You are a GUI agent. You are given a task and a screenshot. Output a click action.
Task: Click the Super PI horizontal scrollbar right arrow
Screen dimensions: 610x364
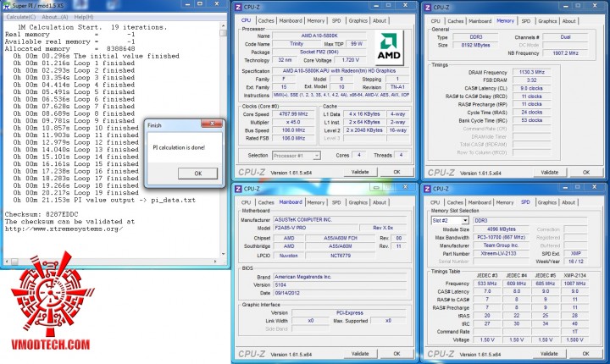(216, 262)
